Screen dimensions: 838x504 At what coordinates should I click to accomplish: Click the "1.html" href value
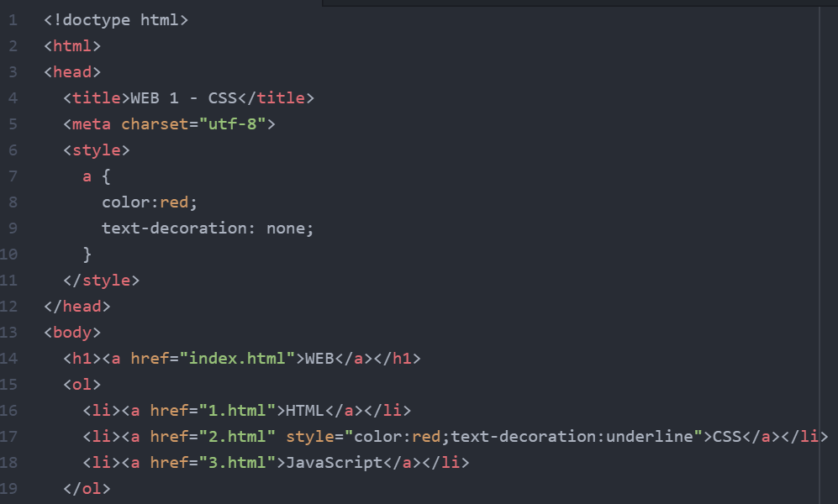[x=237, y=411]
